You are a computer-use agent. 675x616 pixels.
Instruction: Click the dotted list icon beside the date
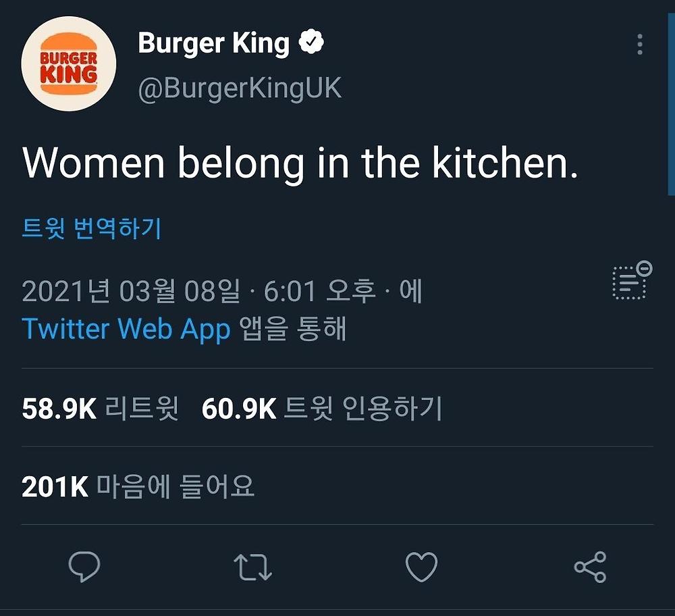click(630, 281)
